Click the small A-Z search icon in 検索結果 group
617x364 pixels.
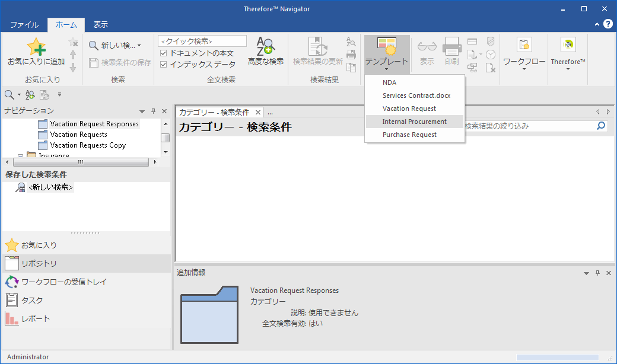[351, 41]
